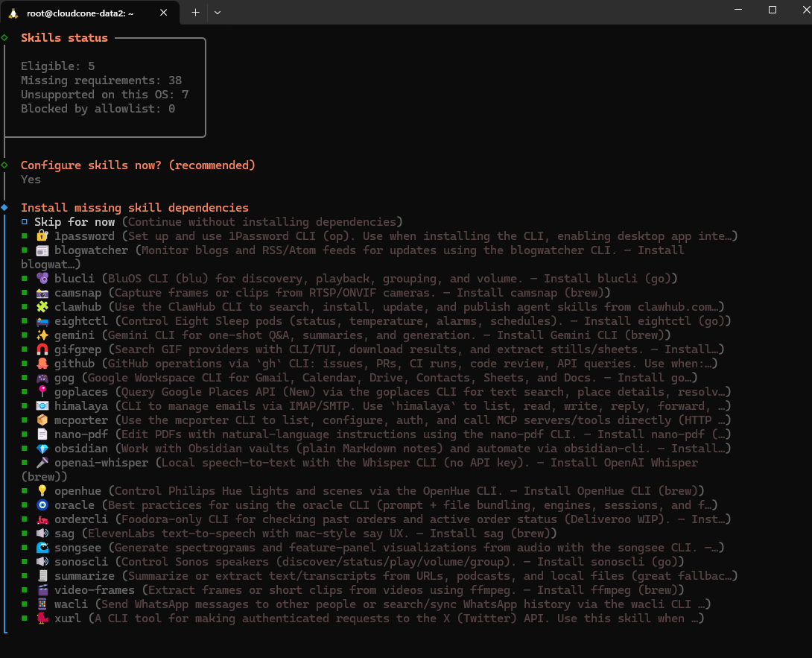Click the camsnap camera icon

pyautogui.click(x=42, y=293)
